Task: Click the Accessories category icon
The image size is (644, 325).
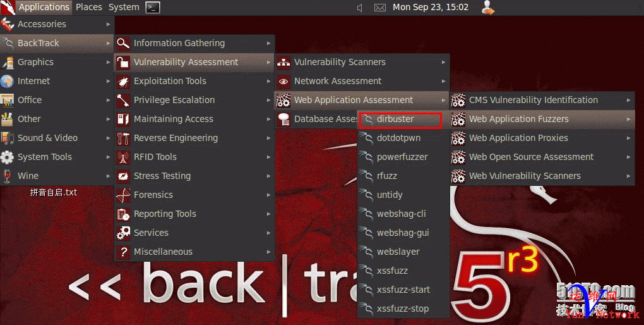Action: (7, 24)
